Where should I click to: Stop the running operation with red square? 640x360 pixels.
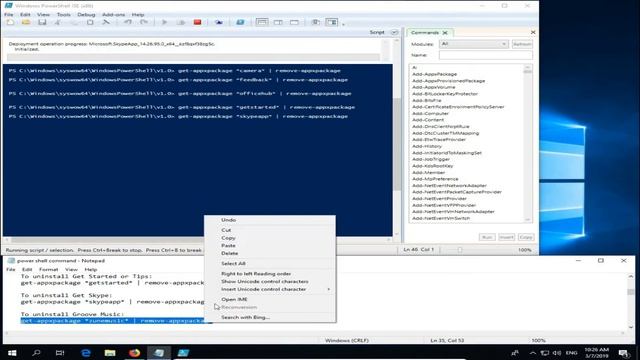(x=198, y=22)
